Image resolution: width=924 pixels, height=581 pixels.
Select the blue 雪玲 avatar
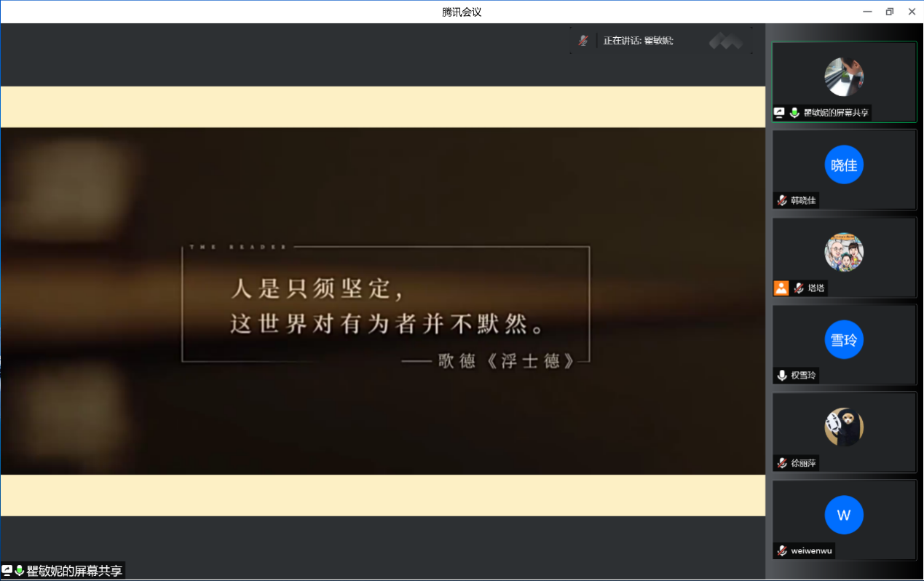[x=844, y=340]
